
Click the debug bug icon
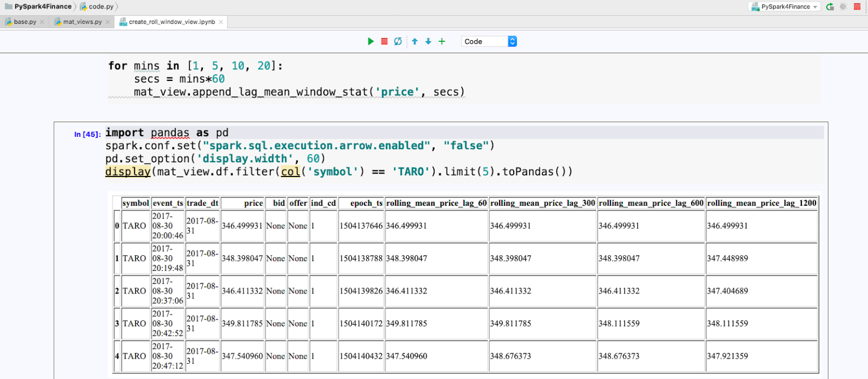pos(843,7)
